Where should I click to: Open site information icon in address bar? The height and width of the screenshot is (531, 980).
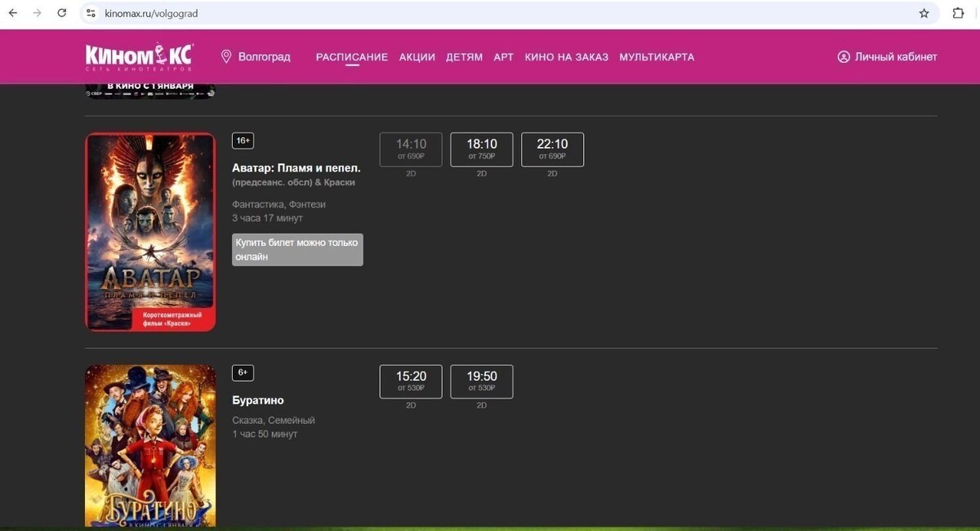click(x=91, y=13)
